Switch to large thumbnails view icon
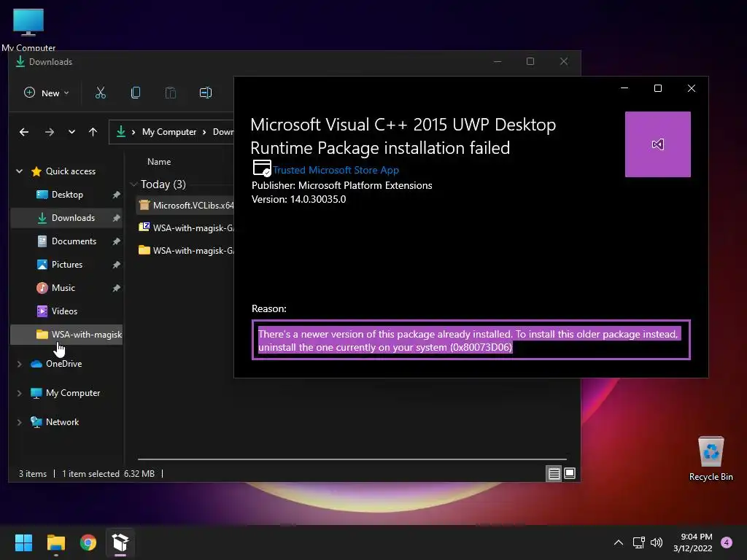747x560 pixels. tap(569, 473)
